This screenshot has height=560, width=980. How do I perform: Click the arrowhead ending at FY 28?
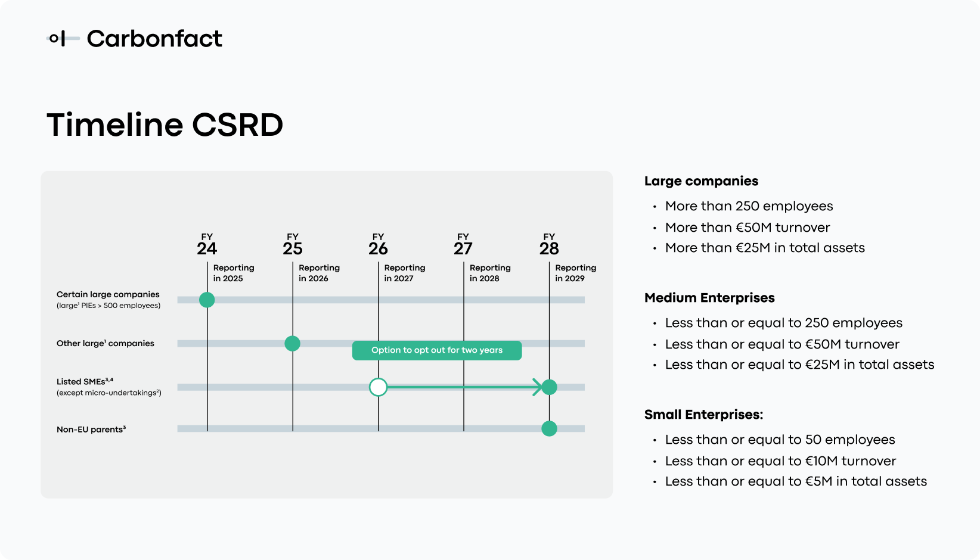pyautogui.click(x=539, y=387)
